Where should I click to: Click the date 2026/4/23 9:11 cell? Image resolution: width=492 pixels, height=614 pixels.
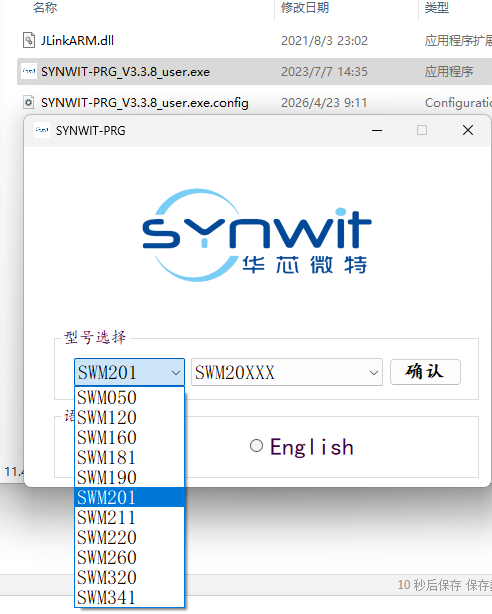(324, 103)
